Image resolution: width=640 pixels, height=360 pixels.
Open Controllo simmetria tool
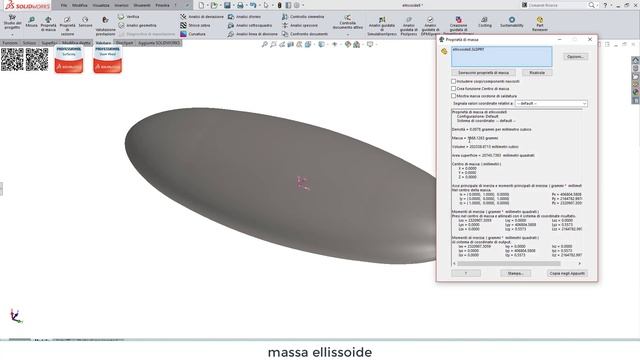(303, 17)
